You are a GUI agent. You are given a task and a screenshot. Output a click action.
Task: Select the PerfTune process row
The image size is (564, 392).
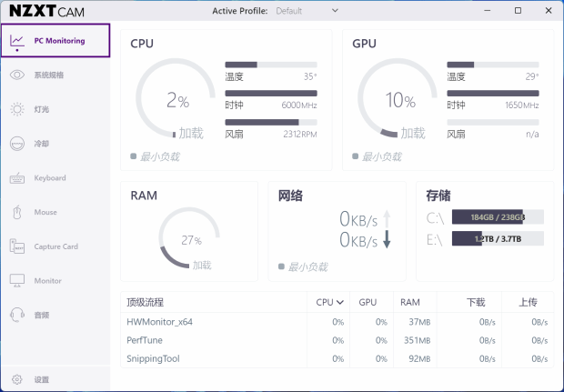(x=337, y=340)
